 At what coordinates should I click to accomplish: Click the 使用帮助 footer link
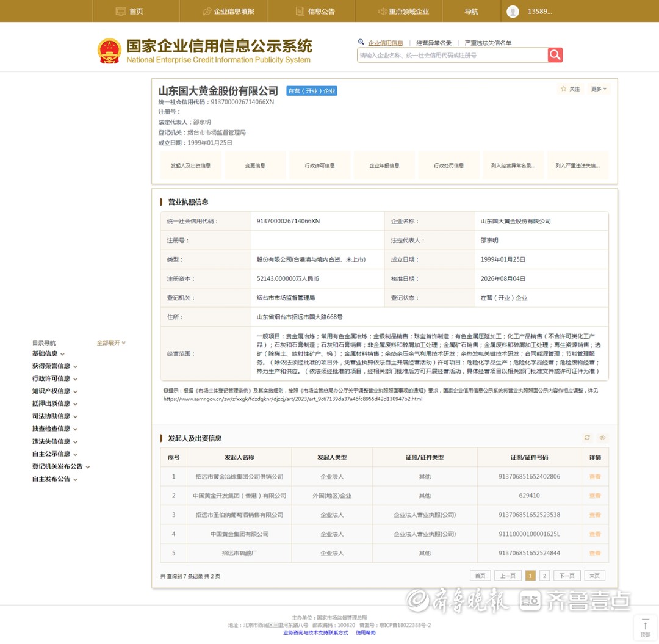click(x=366, y=632)
